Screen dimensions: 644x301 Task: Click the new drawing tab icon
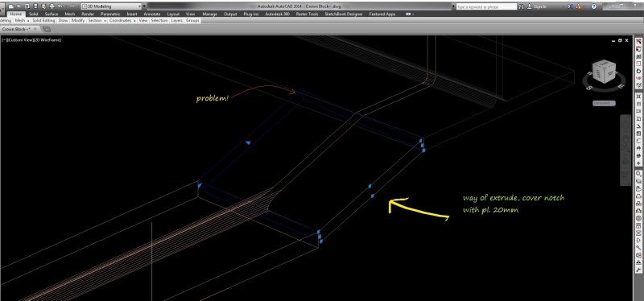pos(47,29)
